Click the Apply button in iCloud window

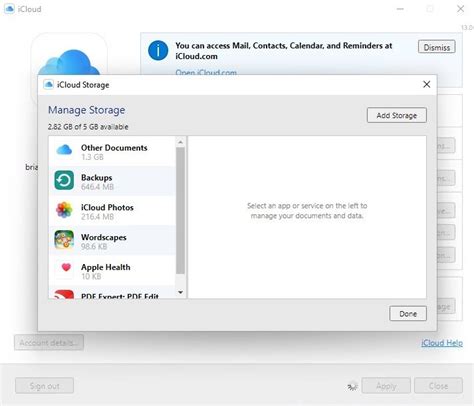point(386,386)
